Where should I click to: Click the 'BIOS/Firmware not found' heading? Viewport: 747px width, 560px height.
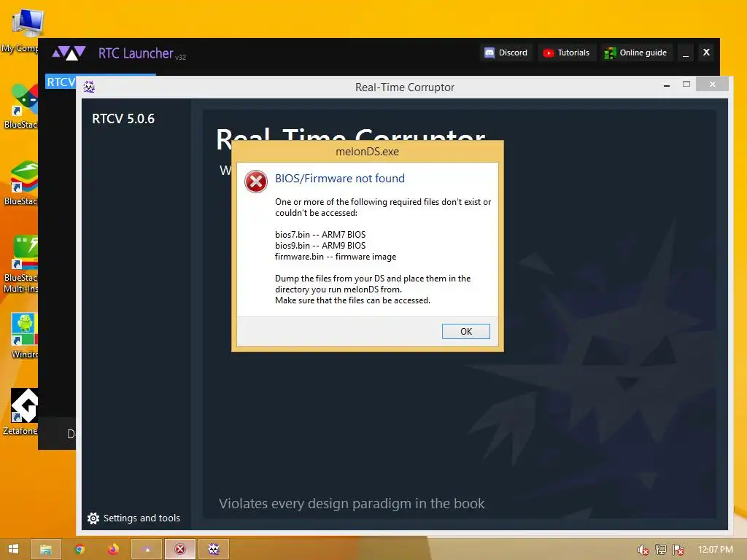tap(340, 178)
